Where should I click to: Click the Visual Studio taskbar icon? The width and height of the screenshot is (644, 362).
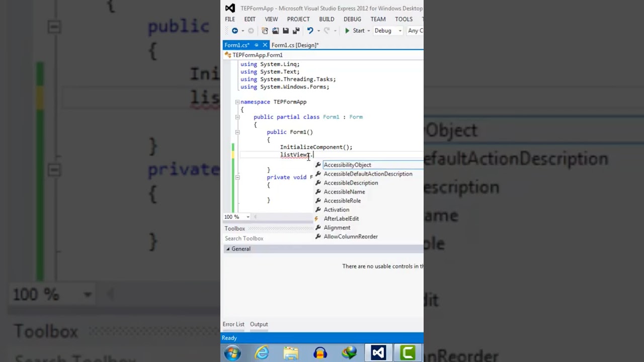tap(378, 353)
